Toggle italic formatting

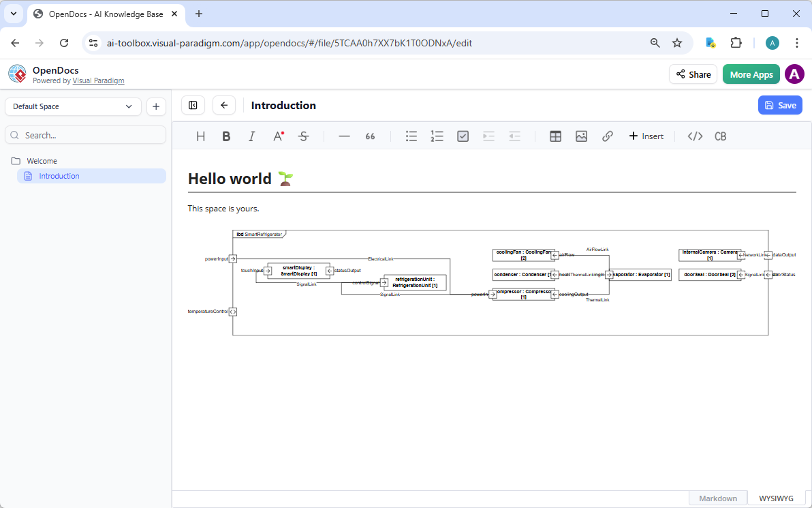(251, 136)
